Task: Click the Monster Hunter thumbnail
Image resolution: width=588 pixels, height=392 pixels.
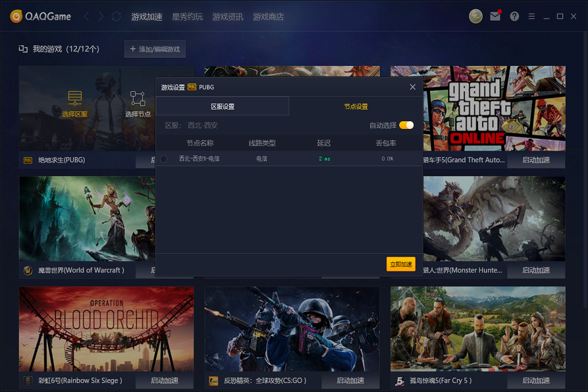Action: pyautogui.click(x=495, y=219)
